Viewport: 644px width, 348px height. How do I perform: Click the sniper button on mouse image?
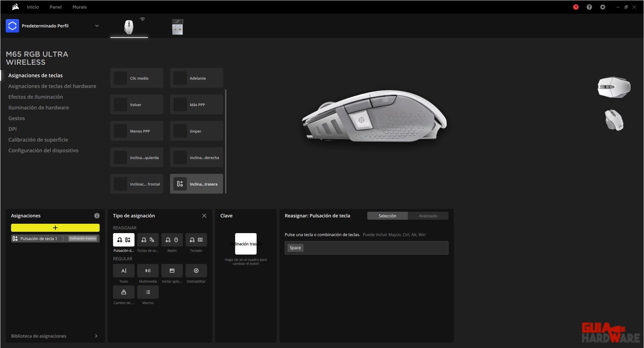tap(361, 120)
